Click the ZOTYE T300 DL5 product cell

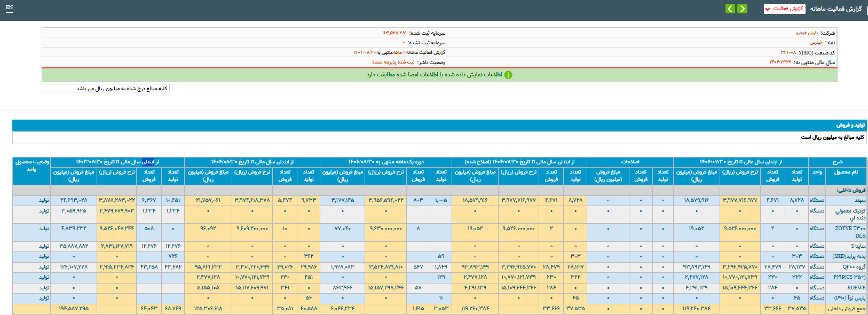pos(850,232)
